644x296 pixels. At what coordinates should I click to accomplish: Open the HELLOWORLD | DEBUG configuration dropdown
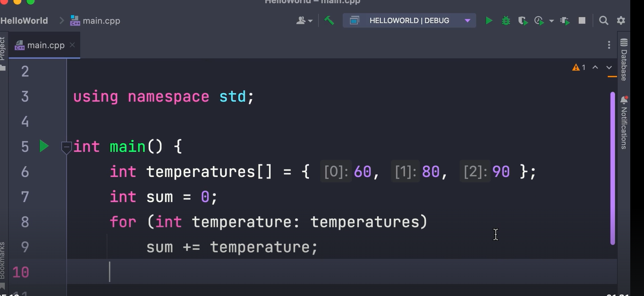(410, 21)
